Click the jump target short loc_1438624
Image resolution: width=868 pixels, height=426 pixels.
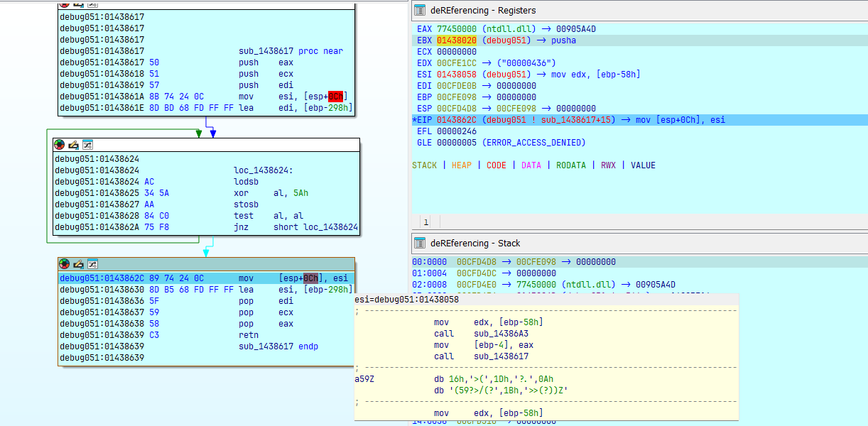tap(315, 227)
